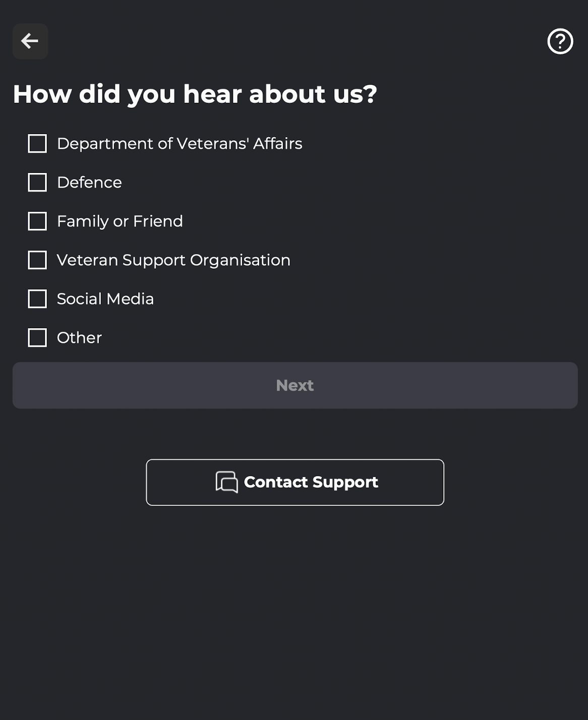Click the "How did you hear about us?" heading
588x720 pixels.
[x=195, y=94]
